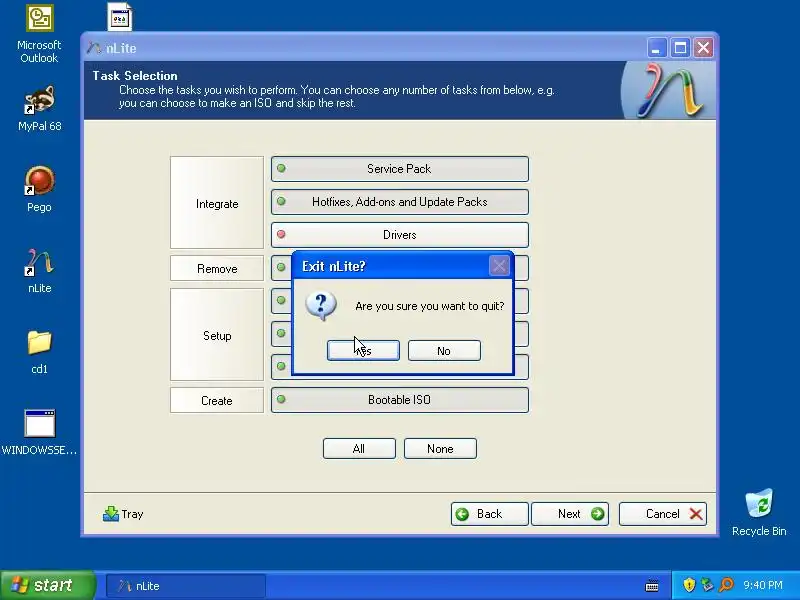The image size is (800, 600).
Task: Toggle Hotfixes, Add-ons and Update Packs
Action: pyautogui.click(x=399, y=202)
